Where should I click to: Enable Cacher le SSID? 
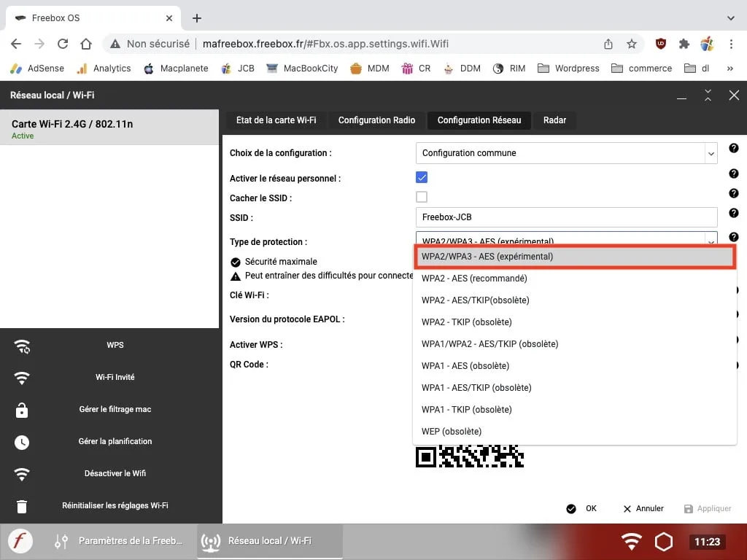[422, 196]
